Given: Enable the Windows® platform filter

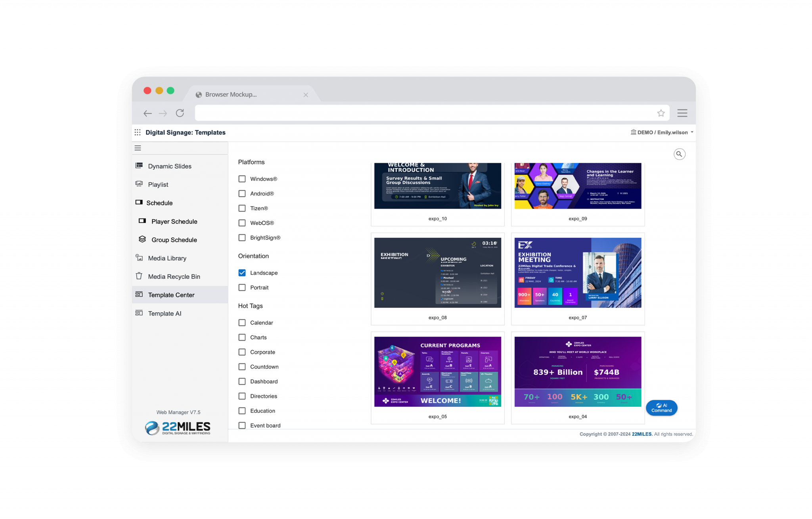Looking at the screenshot, I should [242, 179].
